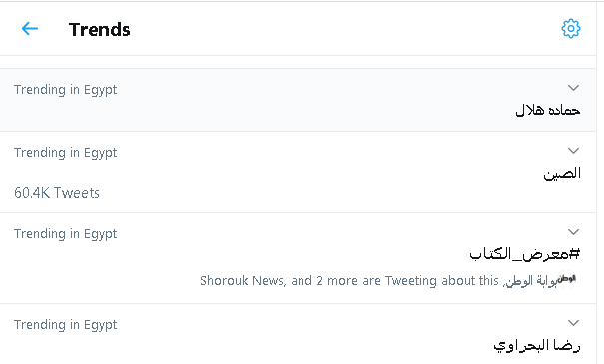This screenshot has width=604, height=364.
Task: Click Trending in Egypt above رضا البحراوي
Action: 66,325
